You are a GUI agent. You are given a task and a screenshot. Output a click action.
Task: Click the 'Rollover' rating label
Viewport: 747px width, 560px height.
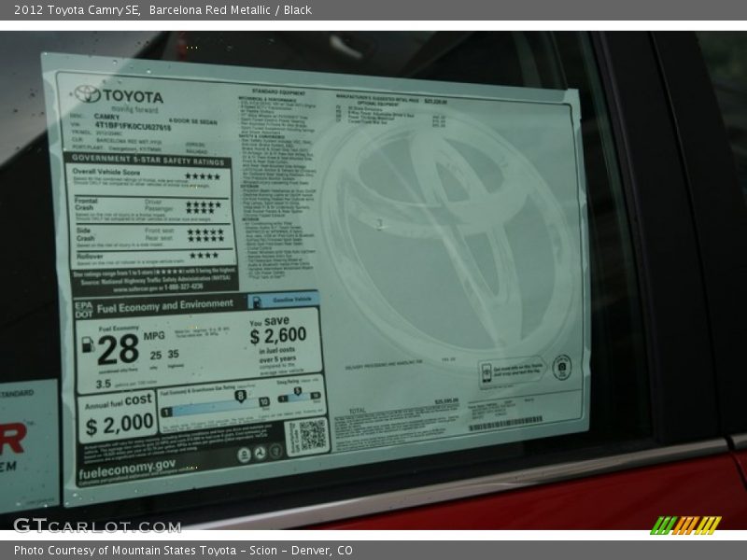pos(90,256)
